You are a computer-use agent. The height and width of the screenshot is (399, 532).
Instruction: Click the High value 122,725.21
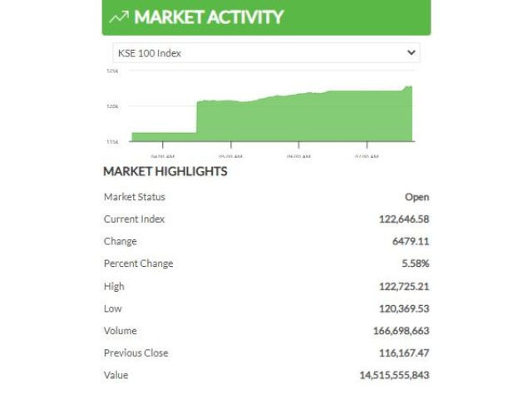tap(404, 287)
